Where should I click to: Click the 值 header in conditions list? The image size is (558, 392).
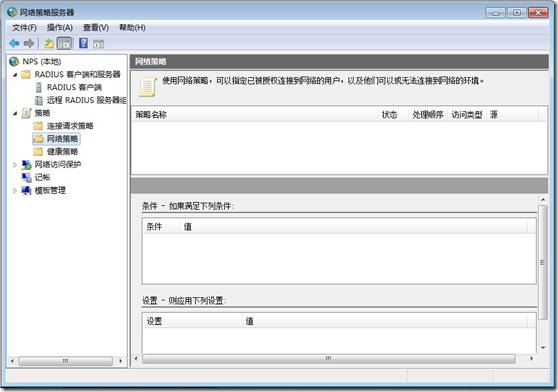[x=353, y=227]
